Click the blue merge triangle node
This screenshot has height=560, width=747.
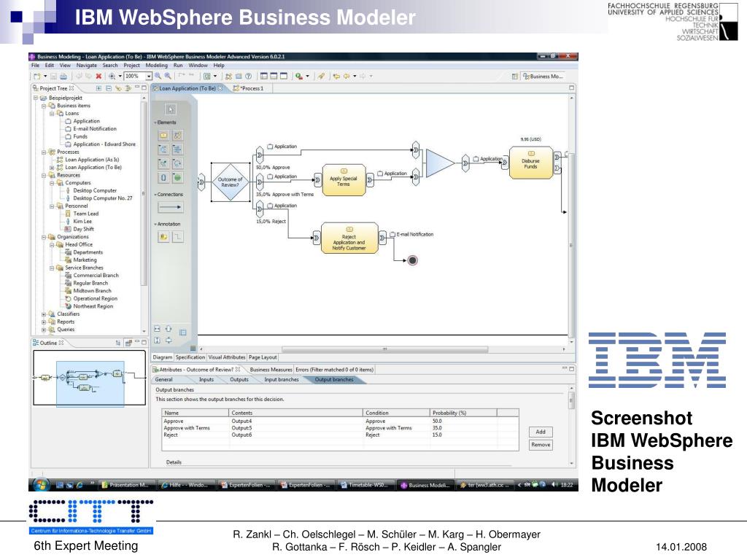pyautogui.click(x=440, y=163)
